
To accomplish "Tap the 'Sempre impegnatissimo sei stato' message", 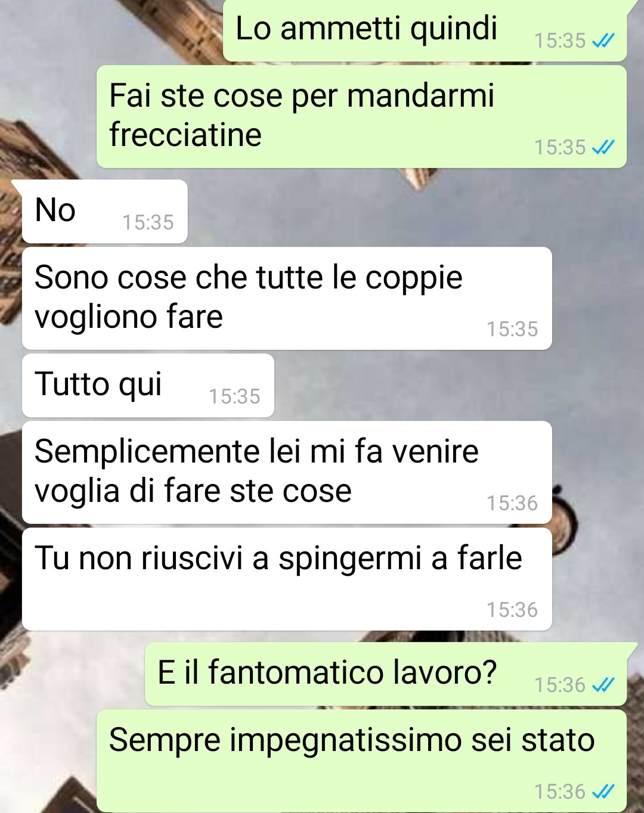I will point(361,761).
